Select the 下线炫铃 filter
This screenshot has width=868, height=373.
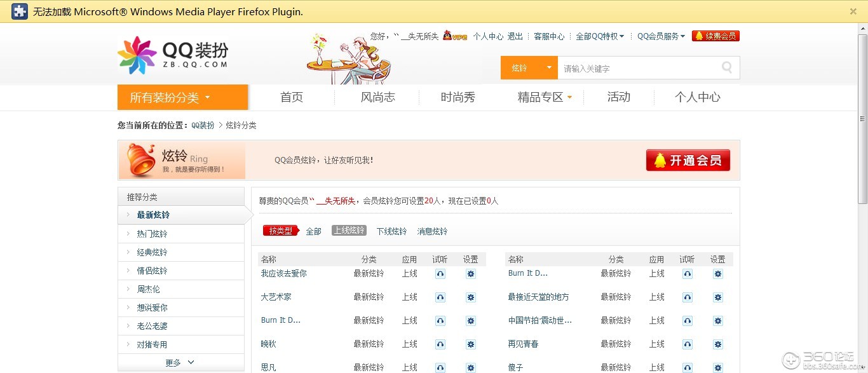click(391, 231)
